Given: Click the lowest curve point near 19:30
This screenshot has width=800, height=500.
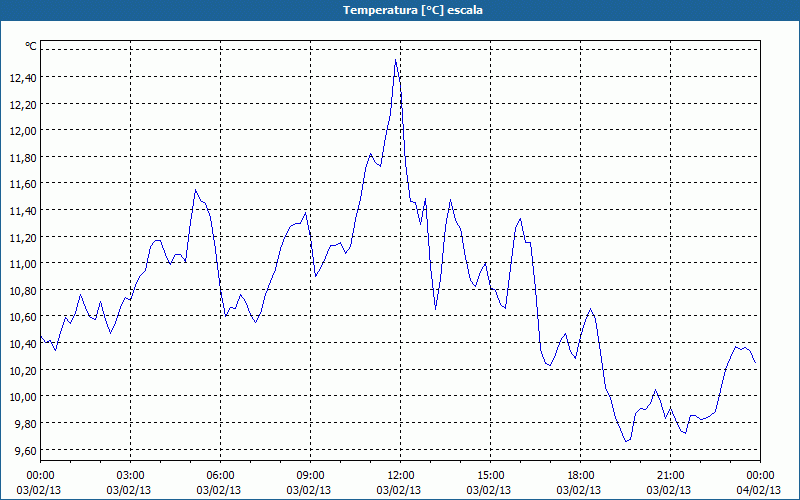Looking at the screenshot, I should [626, 441].
